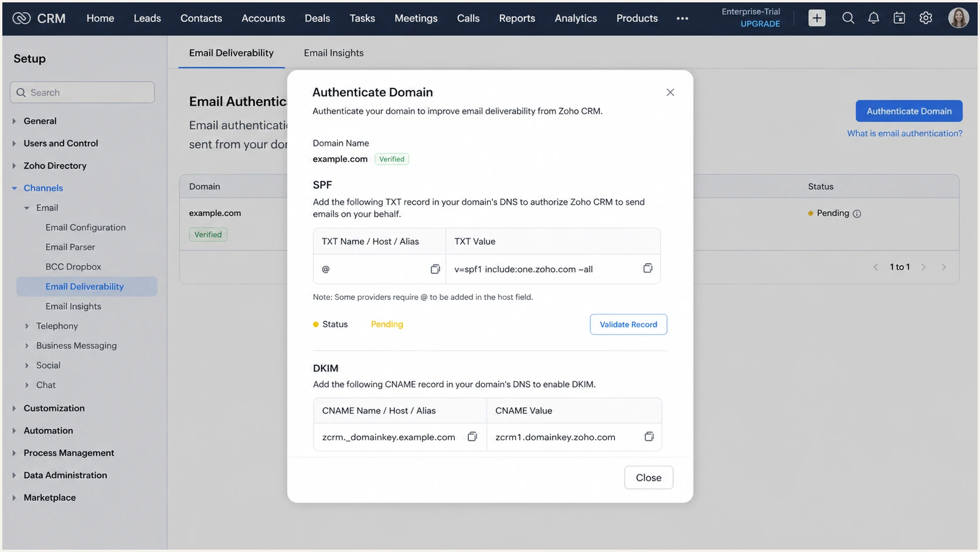Collapse the Email subtree

pyautogui.click(x=26, y=208)
